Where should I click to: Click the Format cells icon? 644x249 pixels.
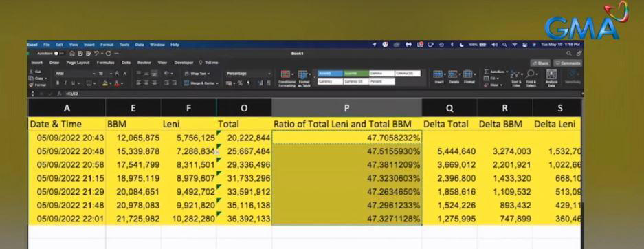468,74
